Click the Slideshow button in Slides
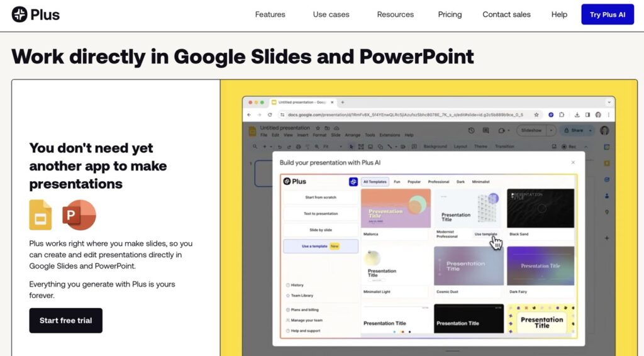 click(531, 131)
